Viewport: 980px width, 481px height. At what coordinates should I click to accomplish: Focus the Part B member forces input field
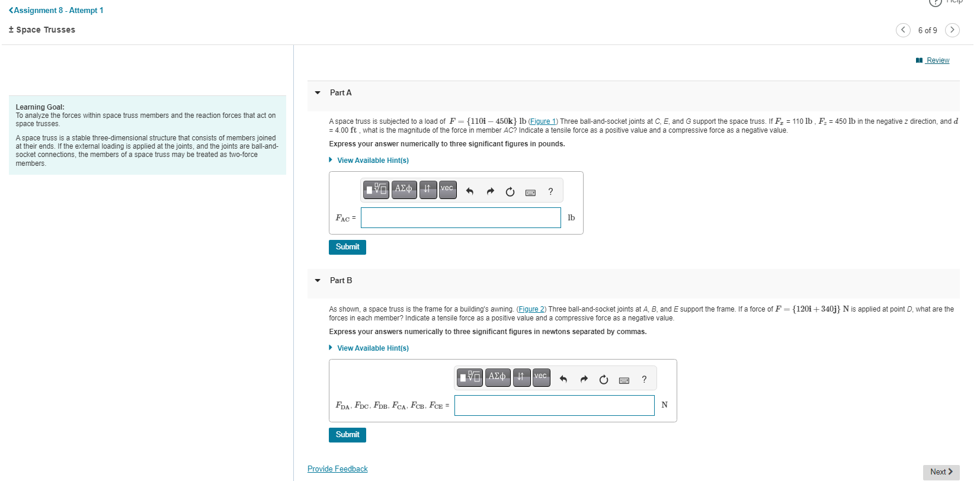coord(555,405)
